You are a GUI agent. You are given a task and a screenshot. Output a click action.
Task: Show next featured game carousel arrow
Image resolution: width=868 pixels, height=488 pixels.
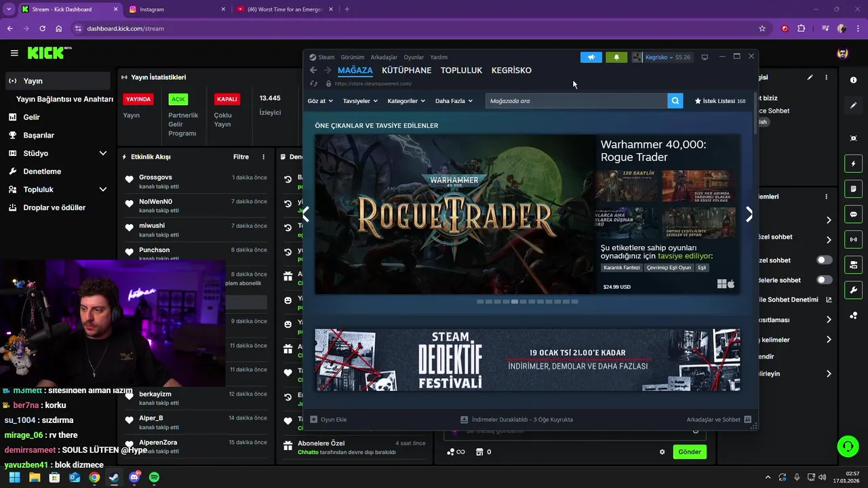tap(749, 214)
